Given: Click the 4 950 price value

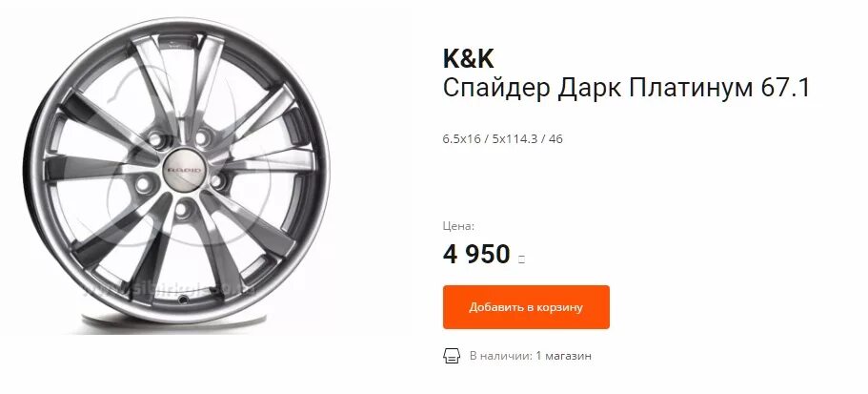Looking at the screenshot, I should click(x=476, y=255).
